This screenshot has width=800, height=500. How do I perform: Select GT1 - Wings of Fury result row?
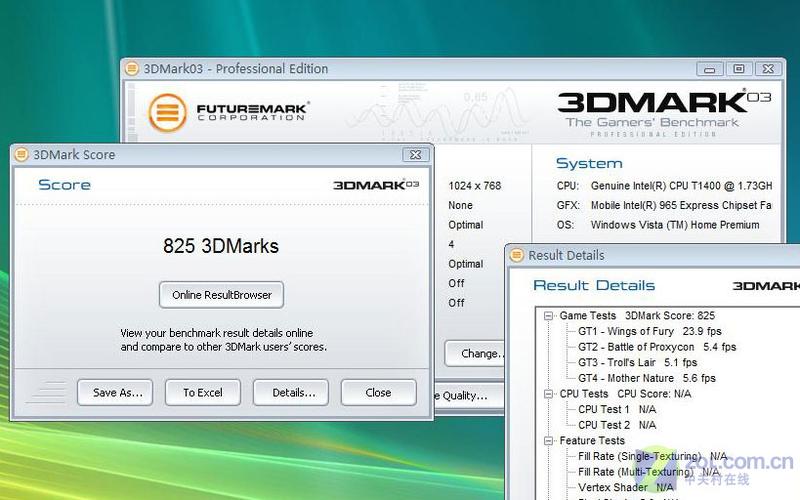coord(649,332)
